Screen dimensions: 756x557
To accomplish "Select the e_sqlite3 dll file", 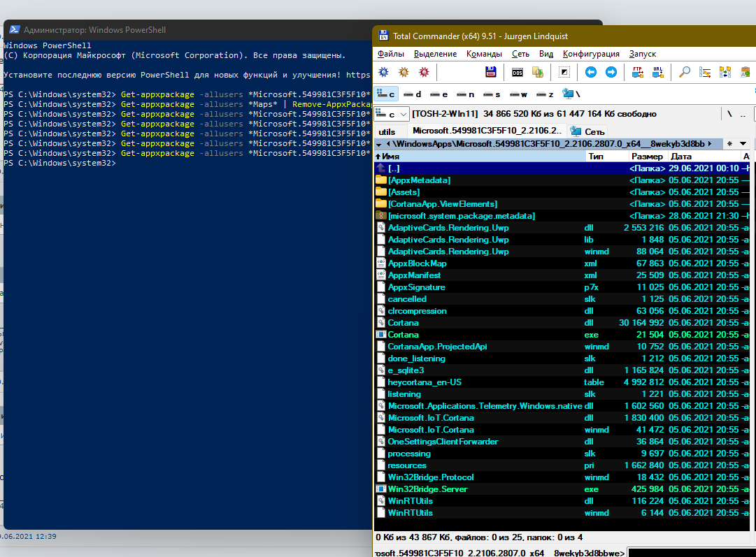I will pos(562,370).
